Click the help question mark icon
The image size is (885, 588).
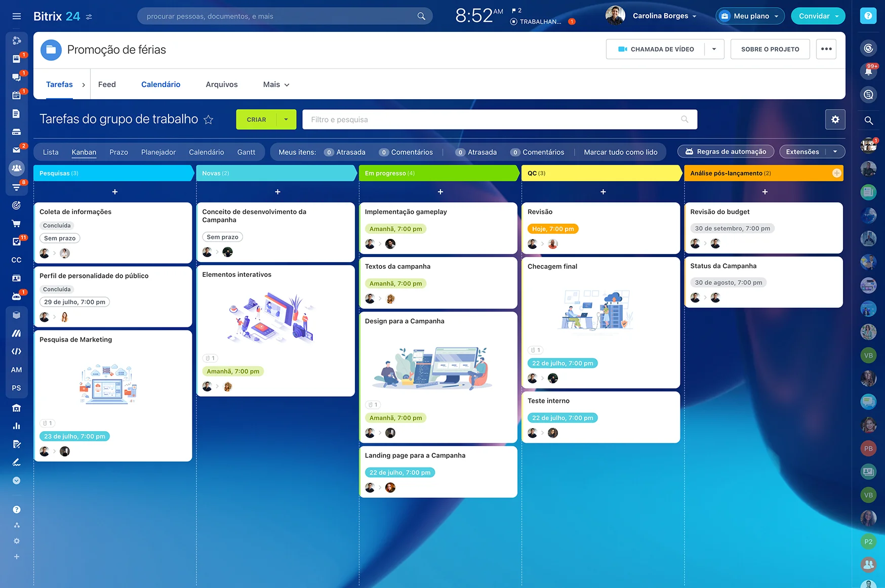tap(868, 16)
